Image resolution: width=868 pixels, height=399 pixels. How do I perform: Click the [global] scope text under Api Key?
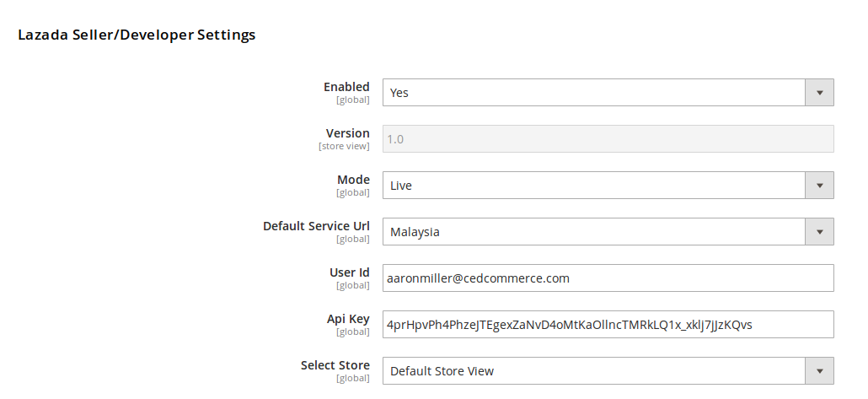pyautogui.click(x=352, y=332)
